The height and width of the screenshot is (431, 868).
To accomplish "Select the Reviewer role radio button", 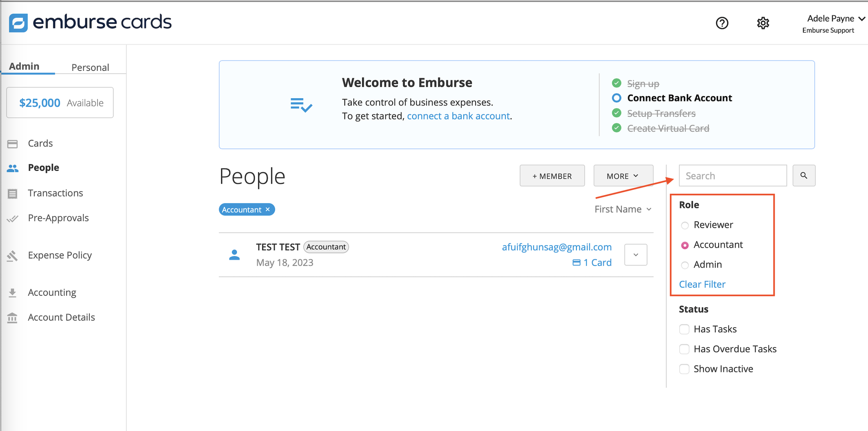I will tap(684, 225).
